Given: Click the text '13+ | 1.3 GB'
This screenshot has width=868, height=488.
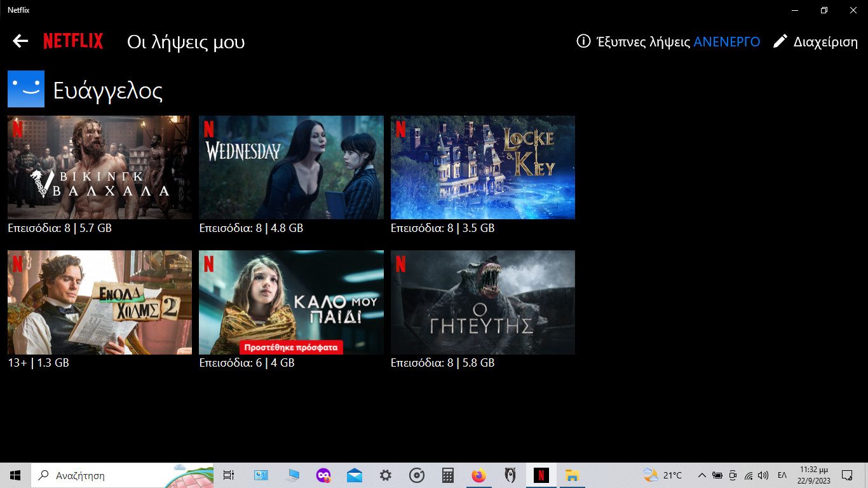Looking at the screenshot, I should pos(38,363).
